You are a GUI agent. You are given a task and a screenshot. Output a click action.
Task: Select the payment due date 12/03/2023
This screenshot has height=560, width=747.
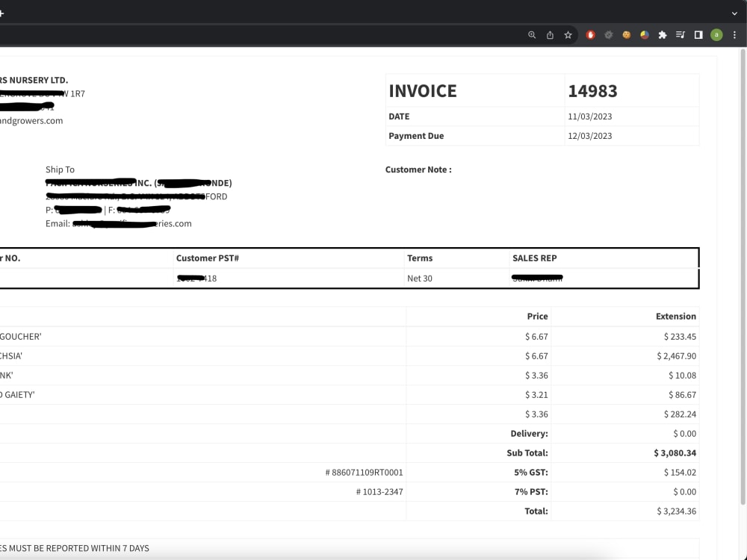click(590, 136)
